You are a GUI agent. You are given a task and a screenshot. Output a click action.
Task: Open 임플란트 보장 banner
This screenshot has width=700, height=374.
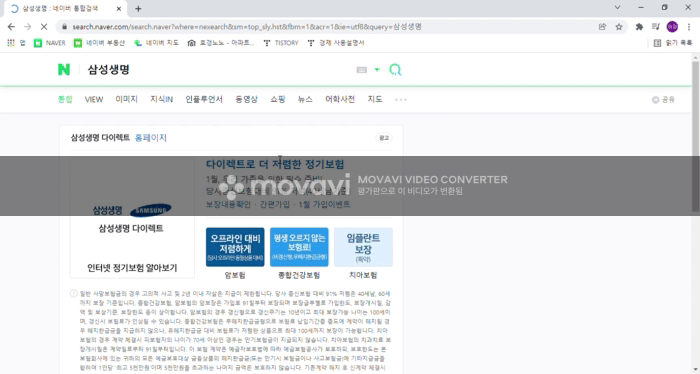pyautogui.click(x=363, y=247)
